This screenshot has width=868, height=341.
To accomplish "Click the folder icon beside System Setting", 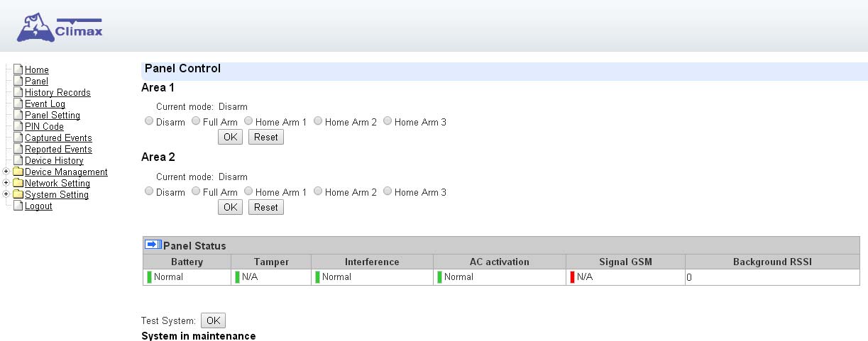I will (18, 194).
